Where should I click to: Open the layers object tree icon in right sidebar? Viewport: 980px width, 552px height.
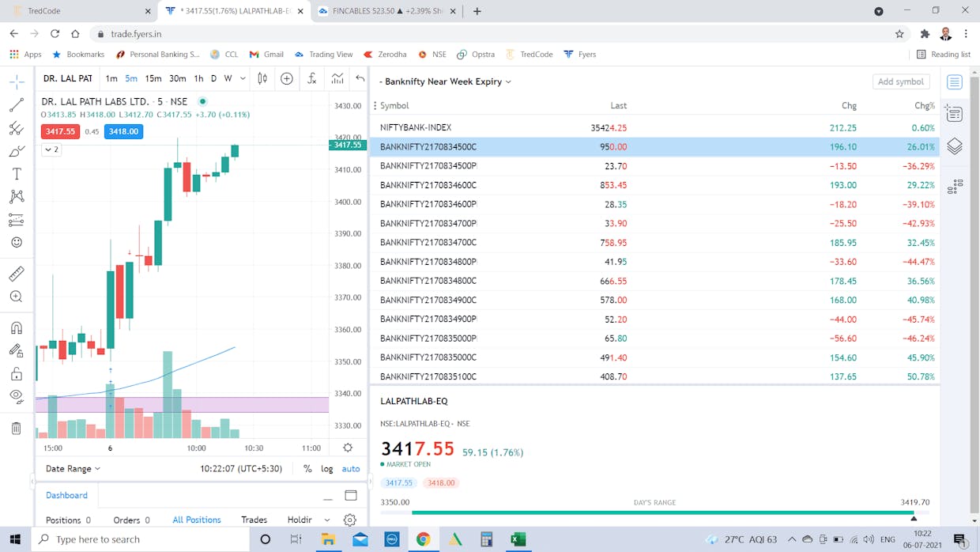click(x=955, y=147)
